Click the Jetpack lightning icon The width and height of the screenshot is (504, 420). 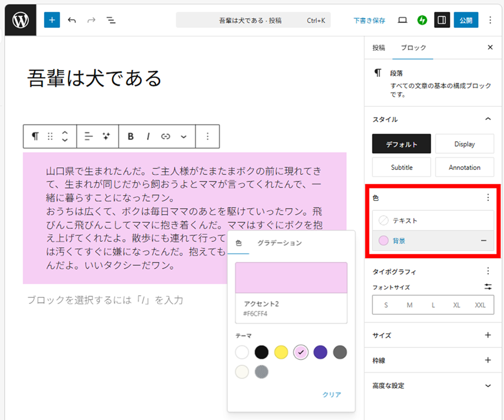(x=422, y=20)
